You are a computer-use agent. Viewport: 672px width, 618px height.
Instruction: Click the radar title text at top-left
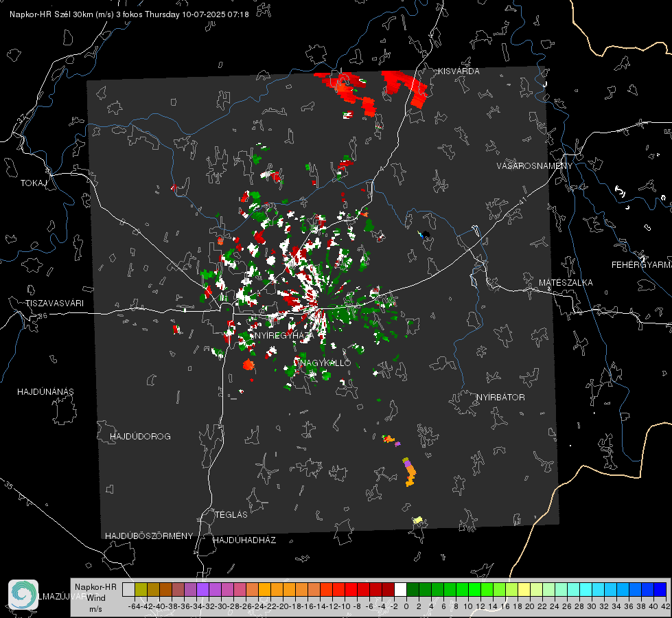coord(129,14)
